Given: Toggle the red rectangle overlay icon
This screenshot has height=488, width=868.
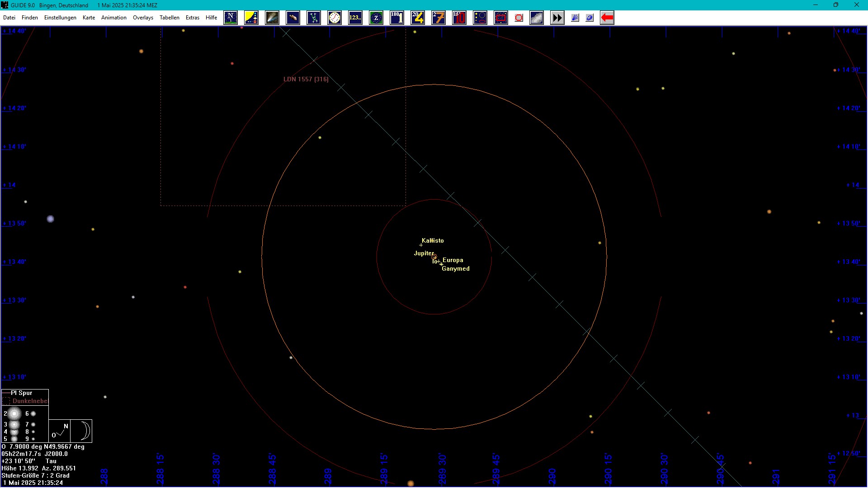Looking at the screenshot, I should pos(500,18).
